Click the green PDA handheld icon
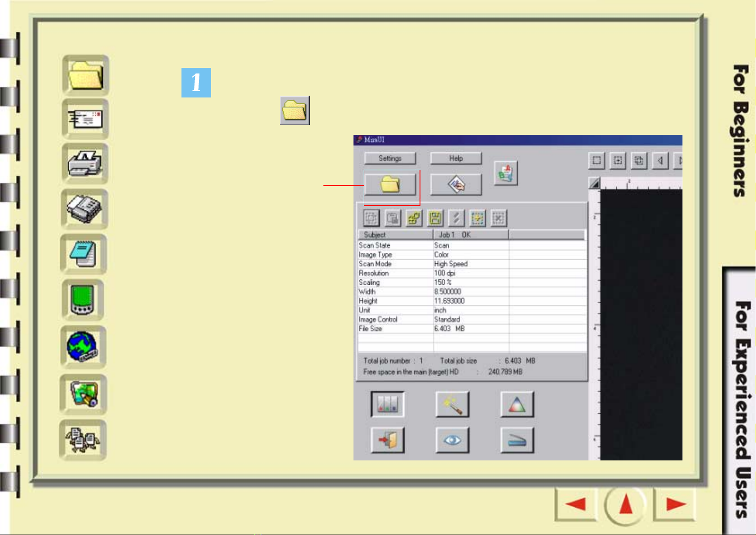This screenshot has width=756, height=535. [x=83, y=300]
